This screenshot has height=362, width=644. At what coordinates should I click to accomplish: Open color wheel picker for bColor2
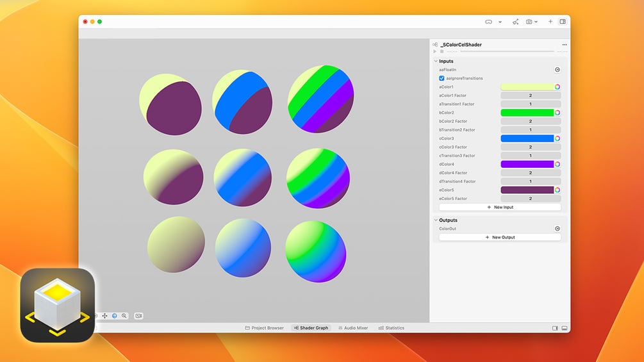click(557, 113)
